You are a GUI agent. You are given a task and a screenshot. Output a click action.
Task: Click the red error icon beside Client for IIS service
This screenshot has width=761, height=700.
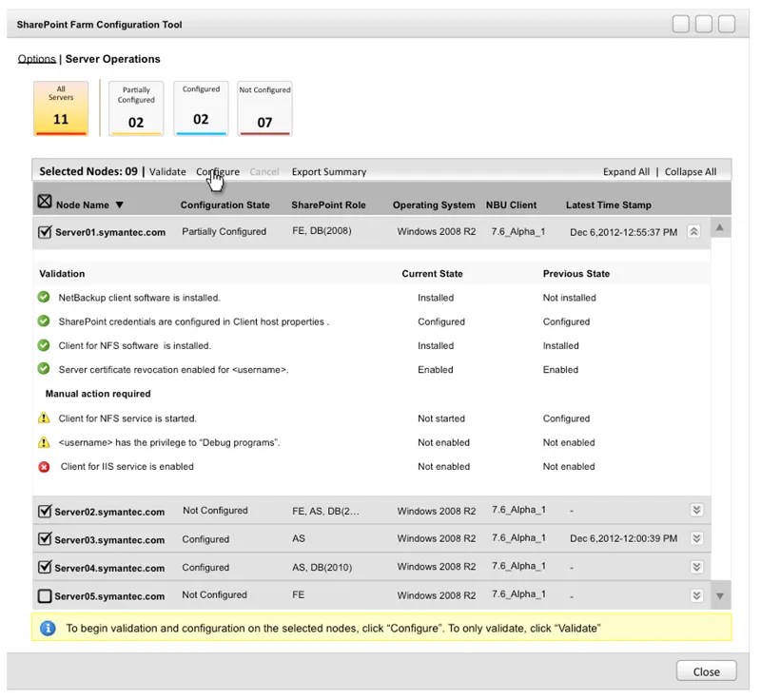[44, 467]
